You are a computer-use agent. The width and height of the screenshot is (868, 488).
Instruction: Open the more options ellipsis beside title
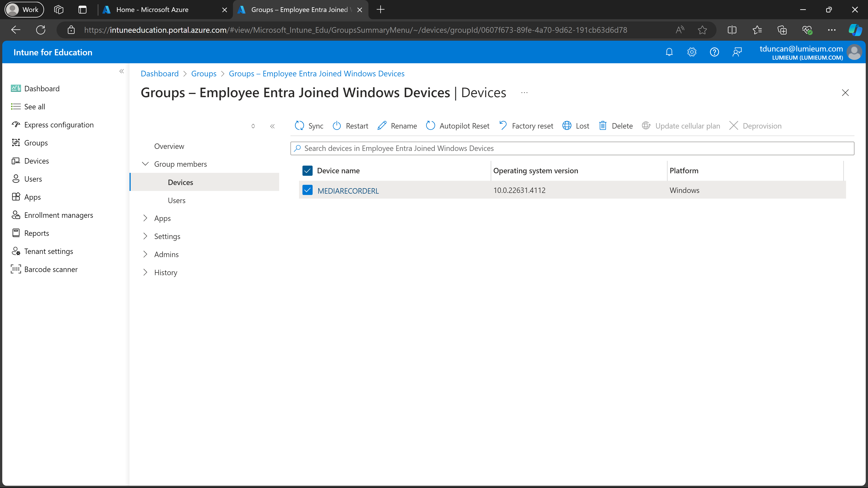[x=524, y=93]
